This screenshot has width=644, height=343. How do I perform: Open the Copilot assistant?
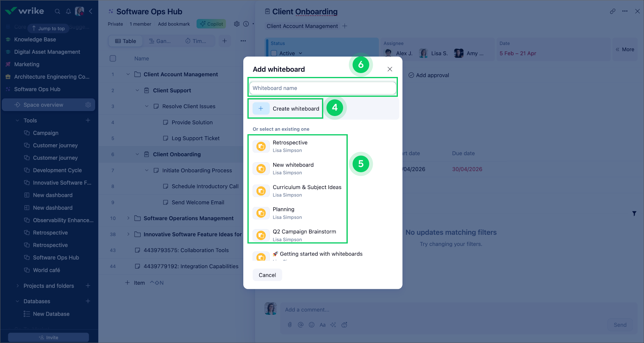(211, 24)
